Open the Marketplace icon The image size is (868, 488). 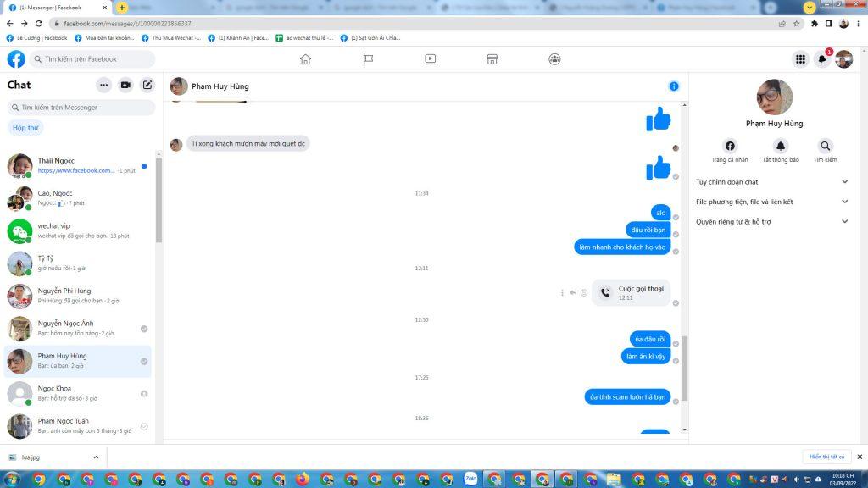pyautogui.click(x=492, y=59)
